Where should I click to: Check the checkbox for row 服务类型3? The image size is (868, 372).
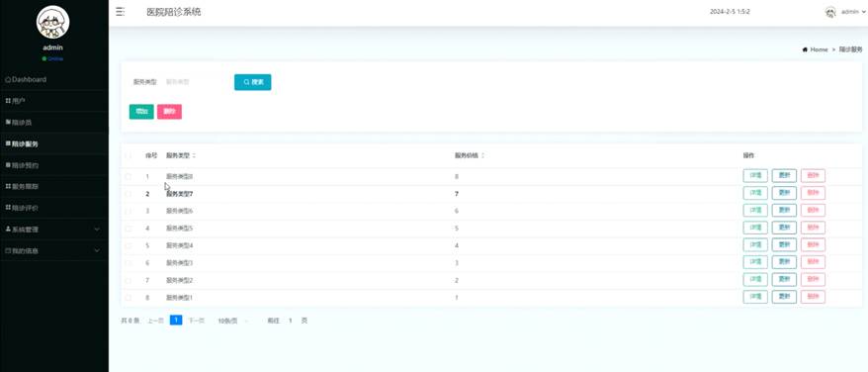pyautogui.click(x=128, y=263)
